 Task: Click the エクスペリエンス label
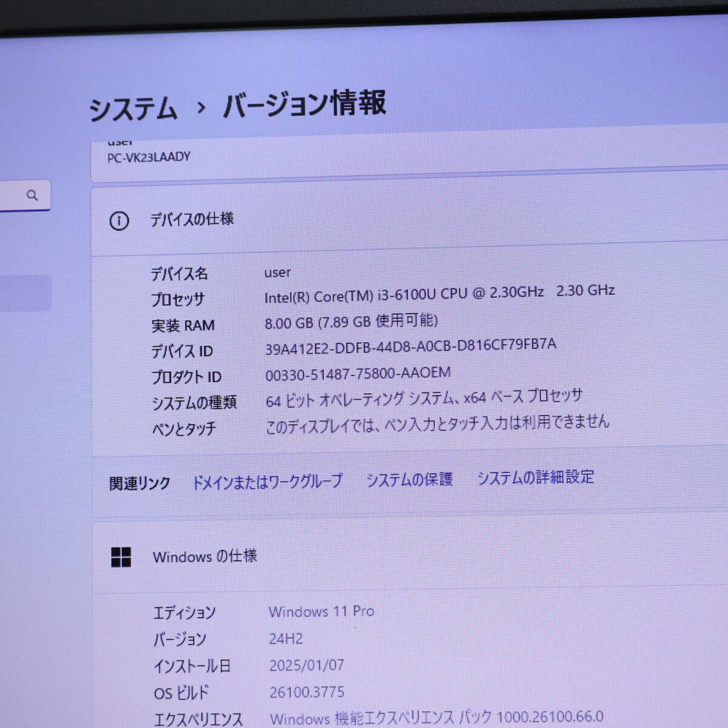[x=198, y=720]
